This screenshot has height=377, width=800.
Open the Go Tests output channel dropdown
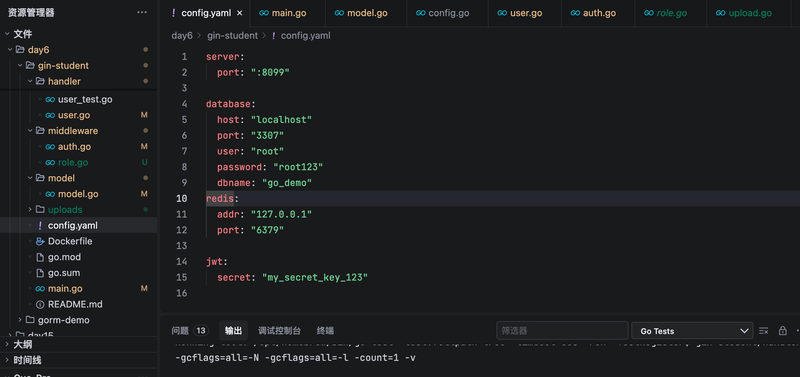click(692, 331)
